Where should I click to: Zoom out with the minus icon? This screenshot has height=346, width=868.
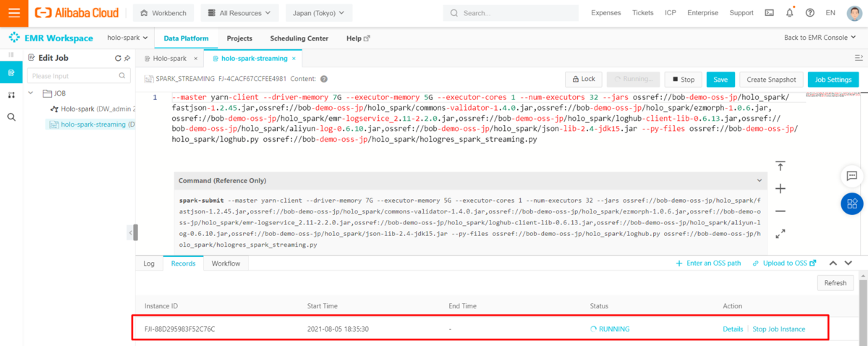pos(780,211)
